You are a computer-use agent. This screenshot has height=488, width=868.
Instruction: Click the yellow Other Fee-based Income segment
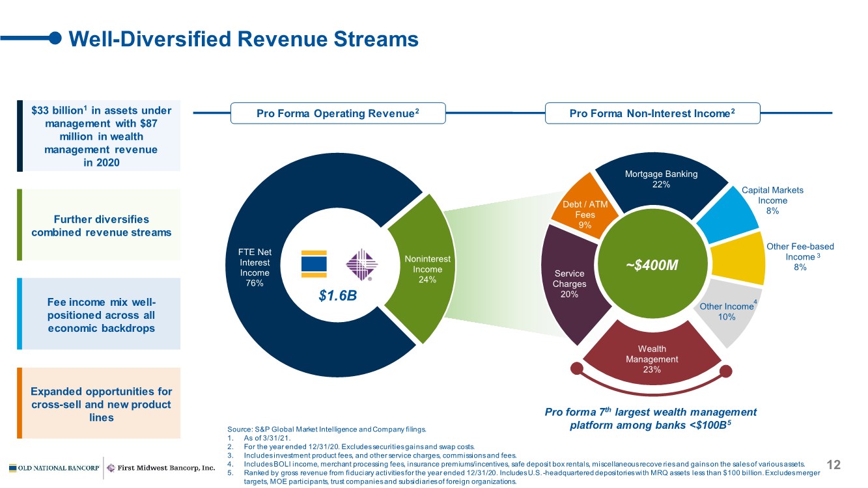coord(739,258)
